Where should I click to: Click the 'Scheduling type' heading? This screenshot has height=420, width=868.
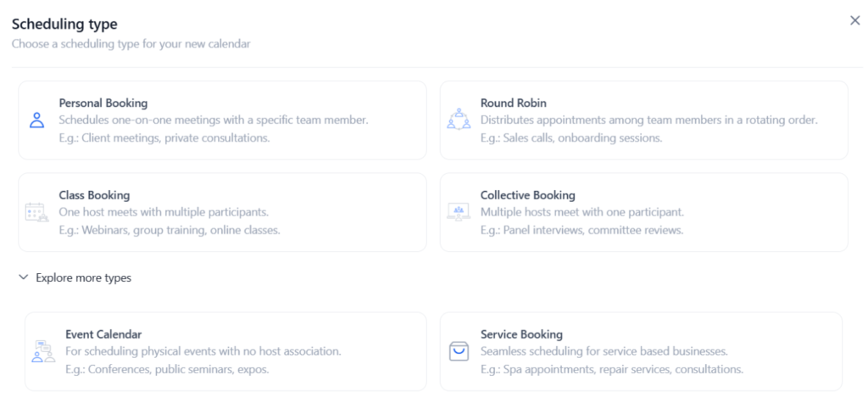(x=64, y=24)
